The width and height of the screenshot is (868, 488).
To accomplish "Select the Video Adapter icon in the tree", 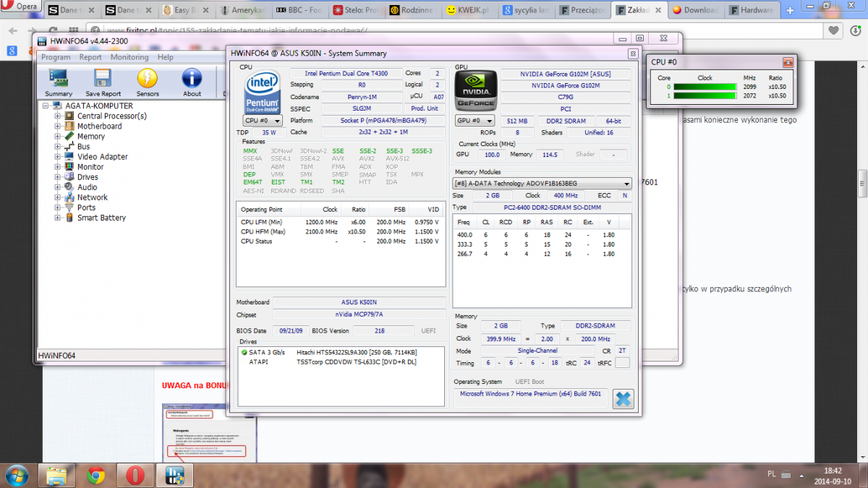I will pos(69,156).
